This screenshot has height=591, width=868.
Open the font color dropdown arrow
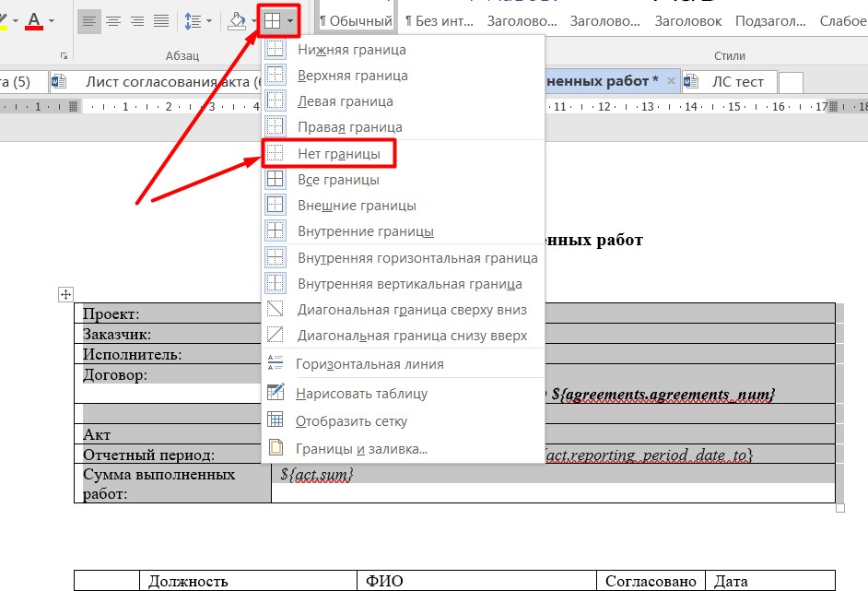tap(52, 20)
